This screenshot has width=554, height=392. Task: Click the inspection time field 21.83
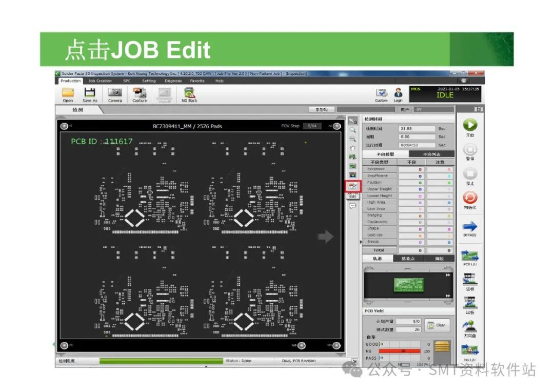click(417, 129)
